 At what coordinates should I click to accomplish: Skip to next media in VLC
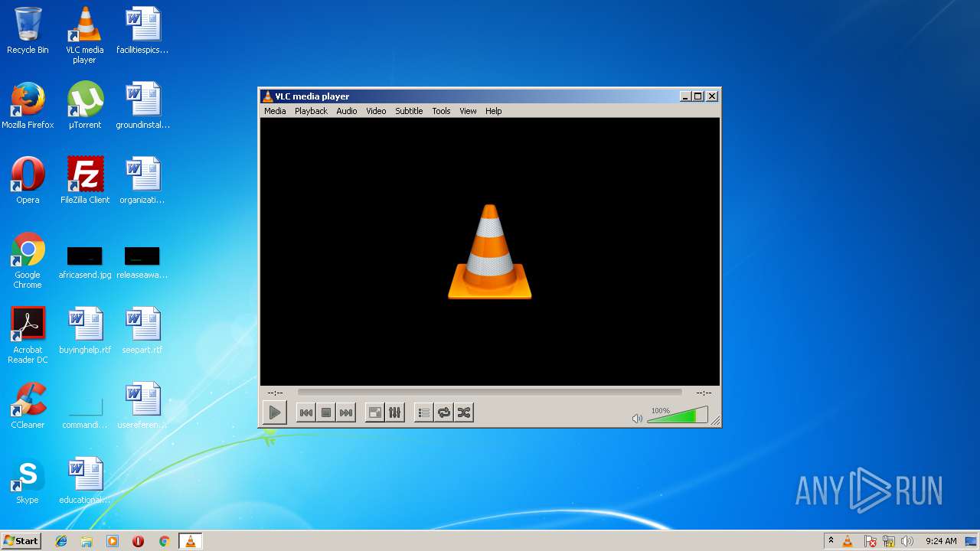(346, 412)
